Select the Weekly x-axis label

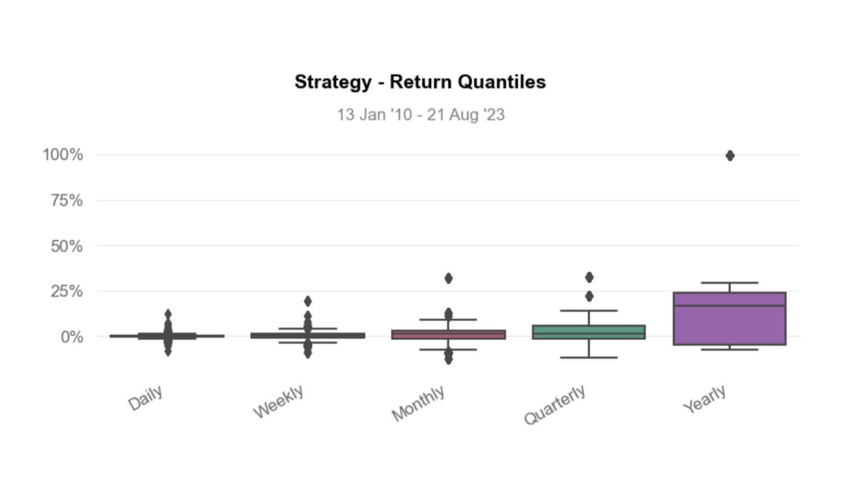278,402
